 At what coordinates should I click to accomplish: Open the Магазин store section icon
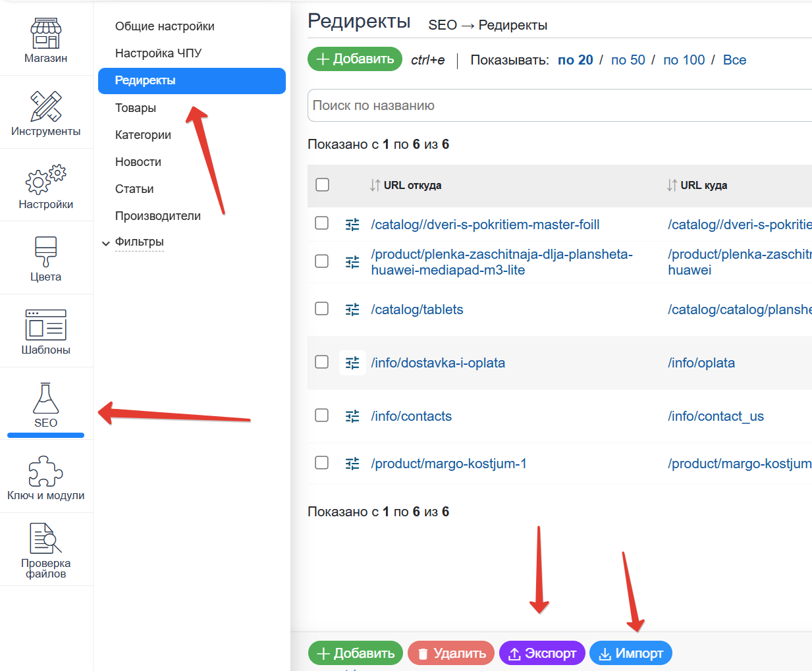[45, 34]
